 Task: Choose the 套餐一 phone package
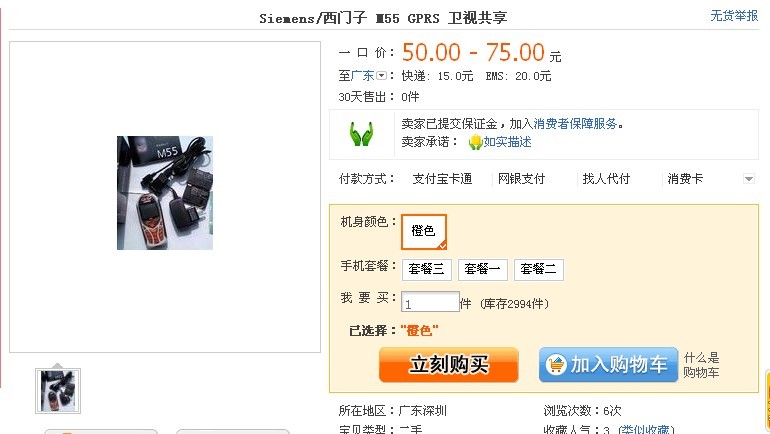[x=482, y=270]
